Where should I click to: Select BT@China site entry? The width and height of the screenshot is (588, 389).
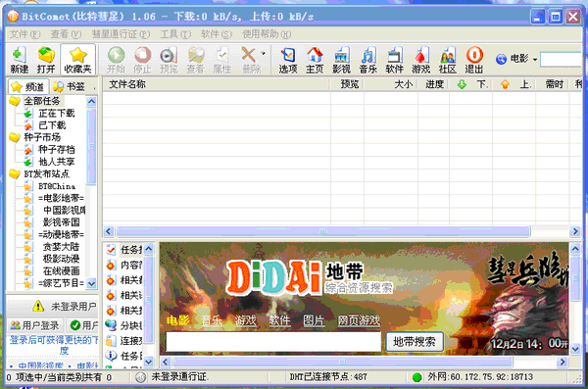57,186
